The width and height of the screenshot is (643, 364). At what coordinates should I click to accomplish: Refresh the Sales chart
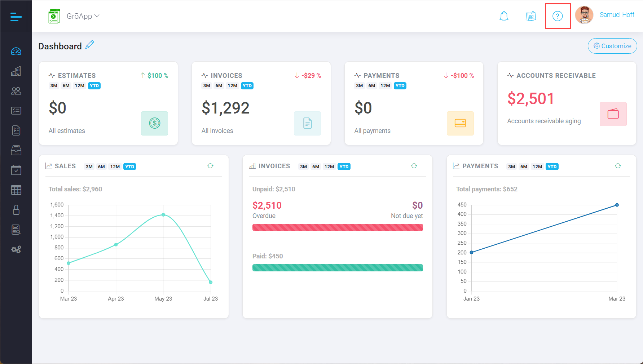pos(210,166)
